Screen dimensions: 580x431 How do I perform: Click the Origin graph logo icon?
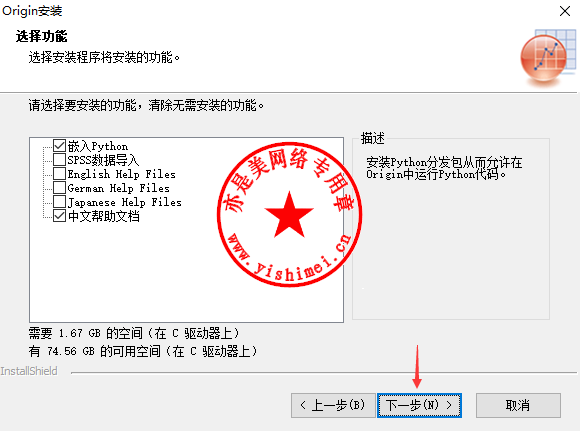[x=548, y=58]
